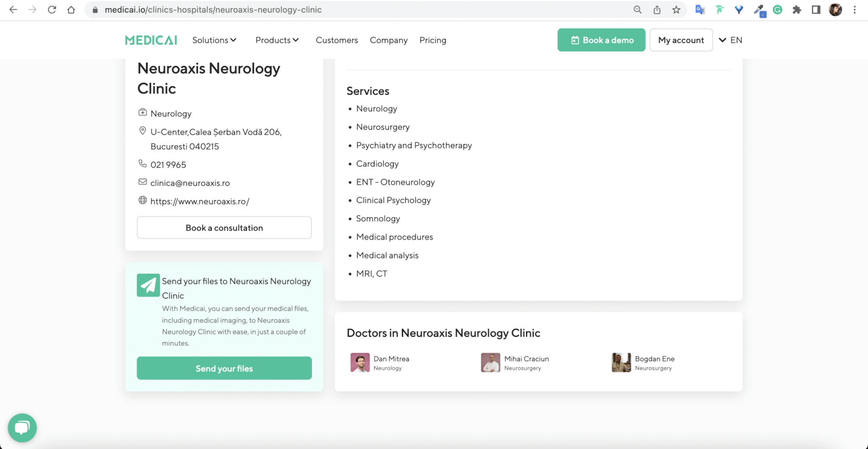Toggle the browser side panel

[x=816, y=10]
